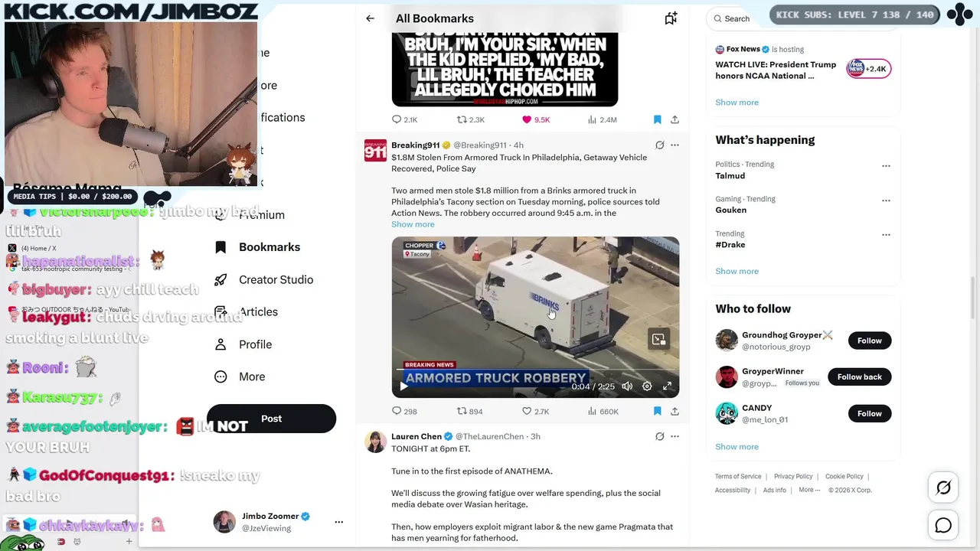The width and height of the screenshot is (980, 551).
Task: Open three-dot menu on Breaking911 post
Action: (675, 145)
